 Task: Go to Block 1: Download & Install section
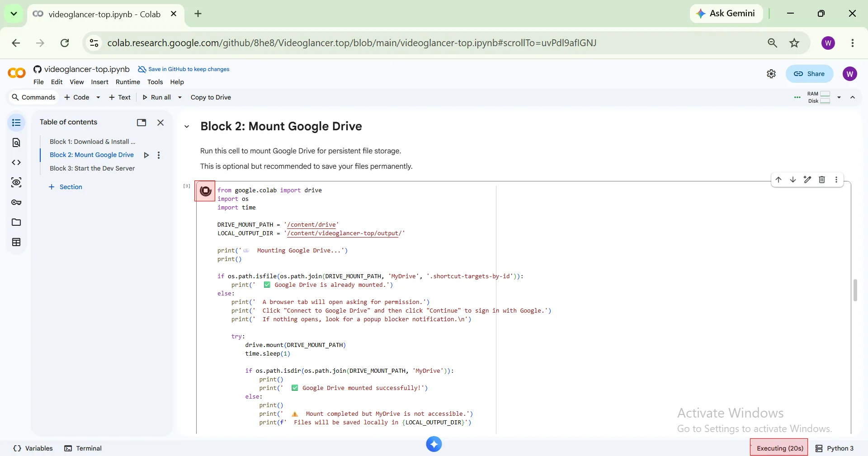coord(93,142)
